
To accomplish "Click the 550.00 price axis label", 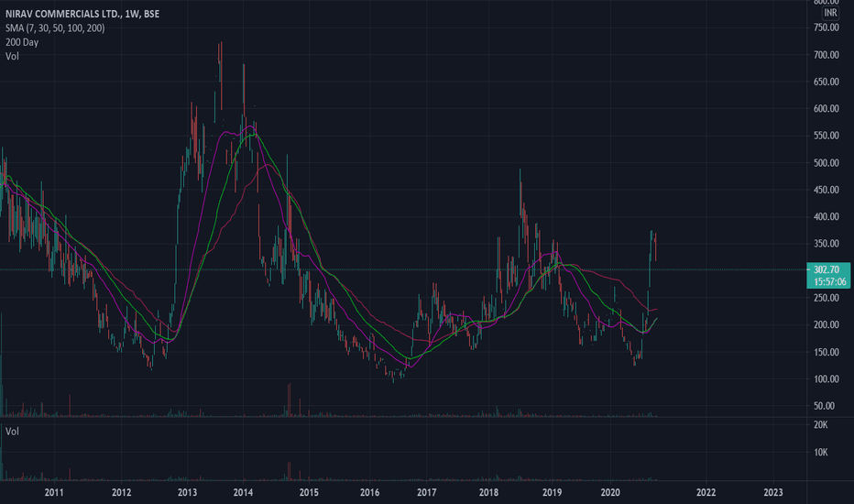I will coord(827,136).
